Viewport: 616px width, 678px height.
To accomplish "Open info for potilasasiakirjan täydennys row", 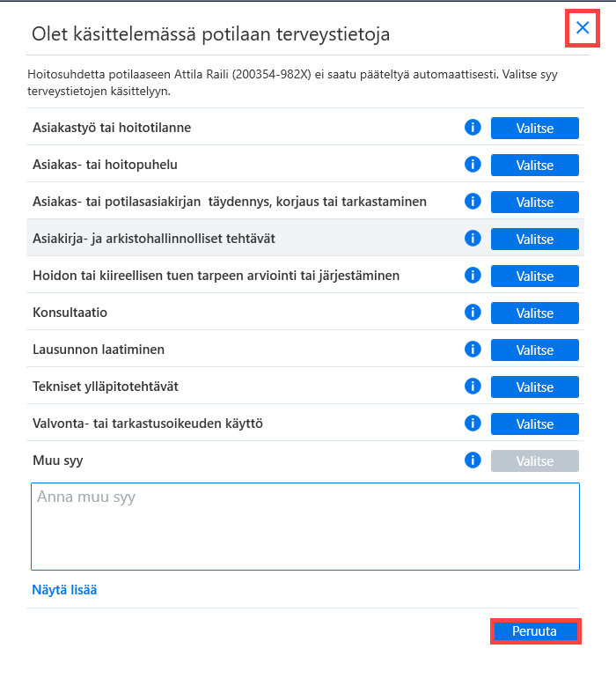I will point(473,202).
